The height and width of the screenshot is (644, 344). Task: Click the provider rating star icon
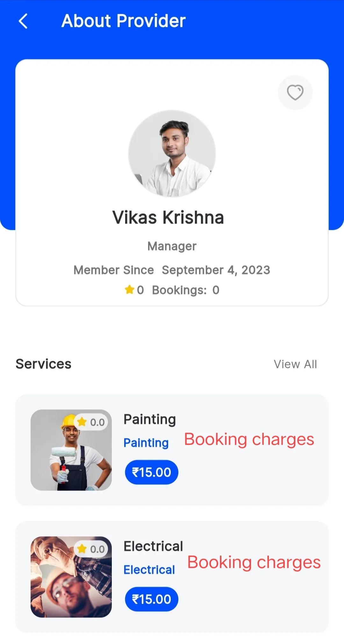point(129,290)
